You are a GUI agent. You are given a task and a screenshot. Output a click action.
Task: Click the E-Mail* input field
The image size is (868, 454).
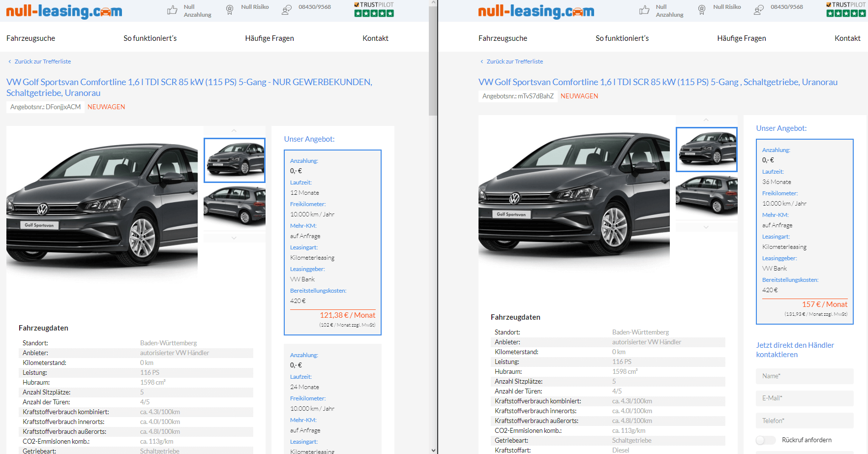click(805, 398)
